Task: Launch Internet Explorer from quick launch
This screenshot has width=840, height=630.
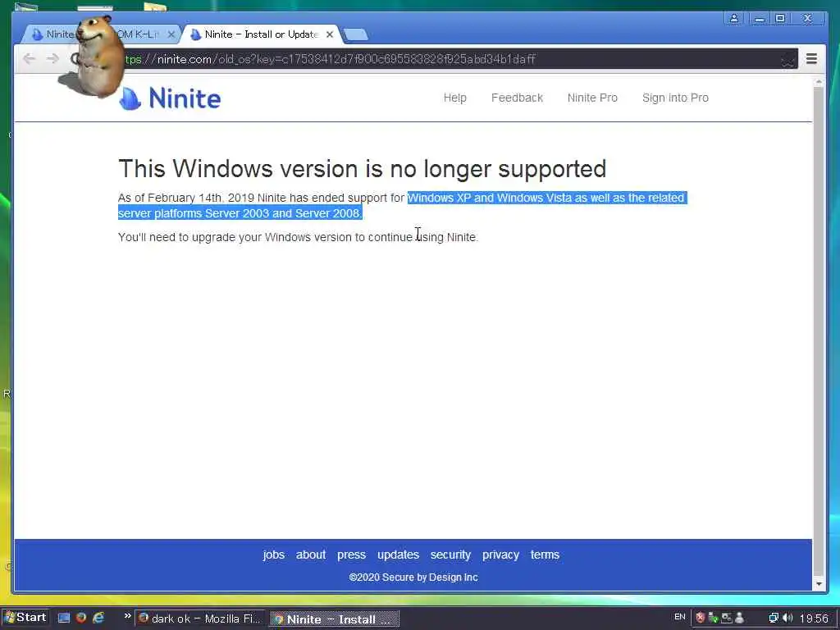Action: coord(98,618)
